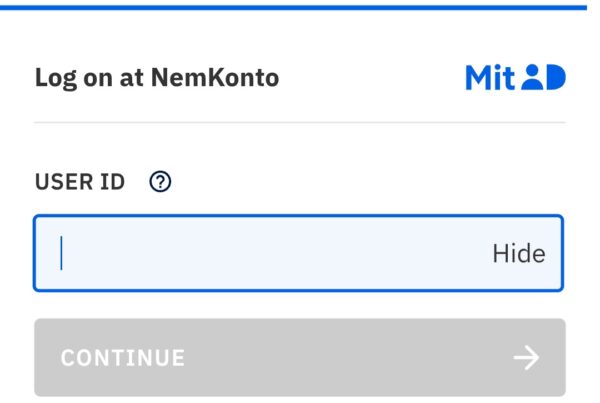Screen dimensions: 600x403
Task: Click the blue progress bar at top
Action: [x=293, y=7]
